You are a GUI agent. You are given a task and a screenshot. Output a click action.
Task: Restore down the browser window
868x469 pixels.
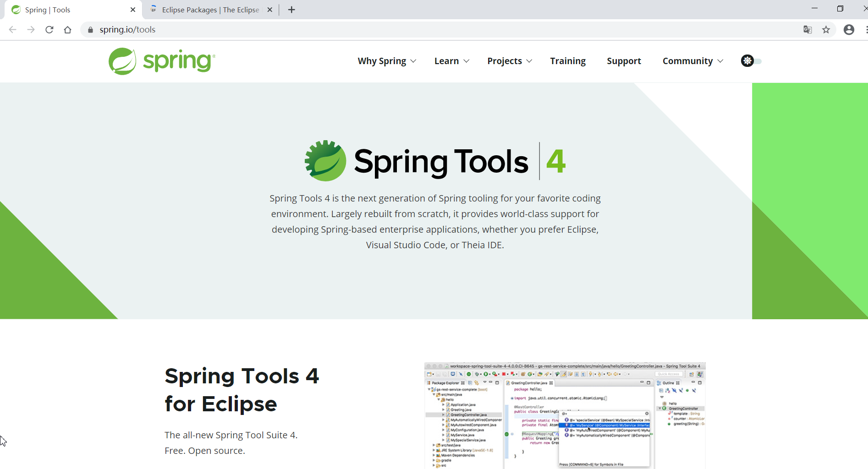(840, 9)
